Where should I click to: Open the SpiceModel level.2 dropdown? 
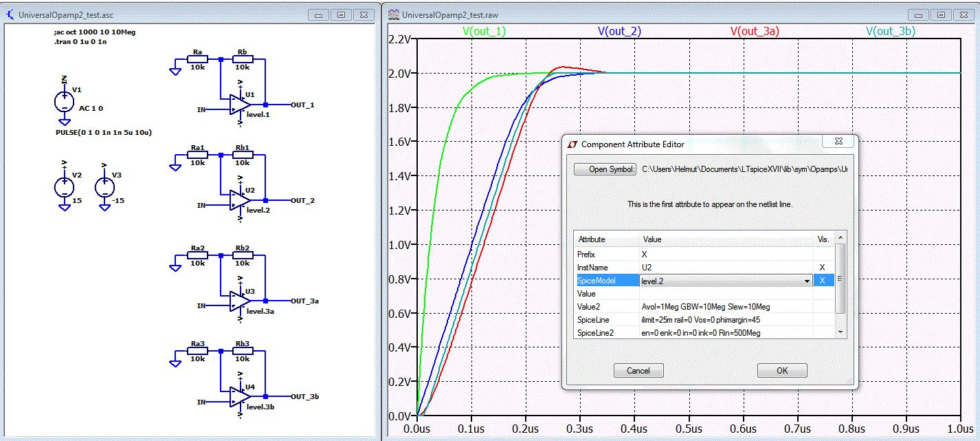coord(808,281)
